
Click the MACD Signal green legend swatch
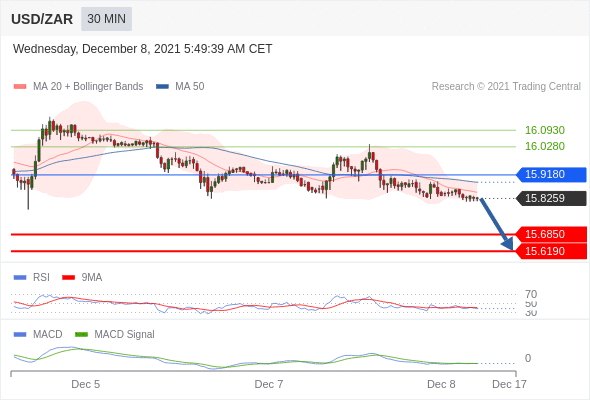click(x=81, y=335)
